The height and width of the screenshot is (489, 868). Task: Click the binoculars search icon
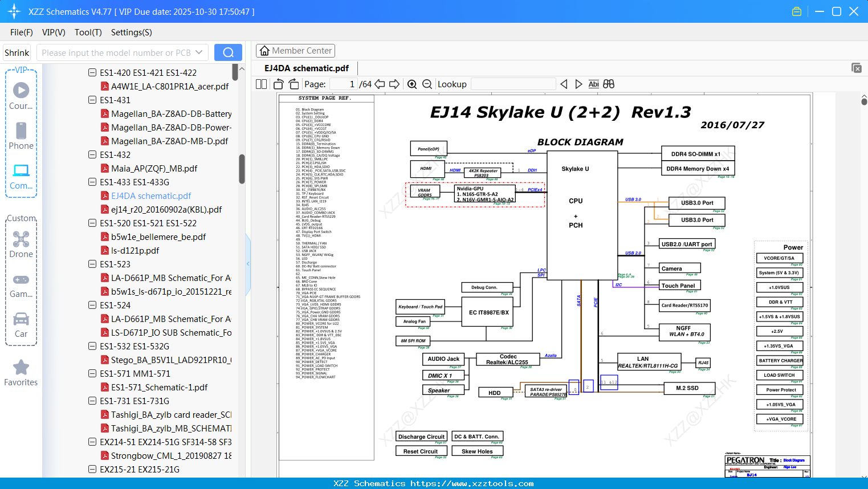point(609,84)
